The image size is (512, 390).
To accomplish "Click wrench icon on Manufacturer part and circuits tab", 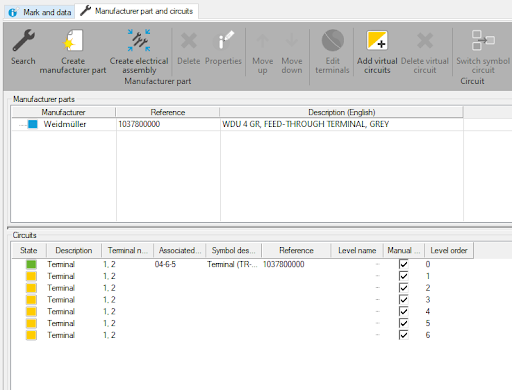I will click(86, 11).
